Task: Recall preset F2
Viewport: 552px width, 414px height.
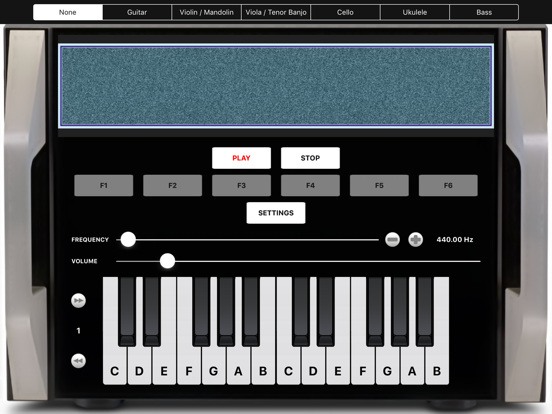Action: pos(172,186)
